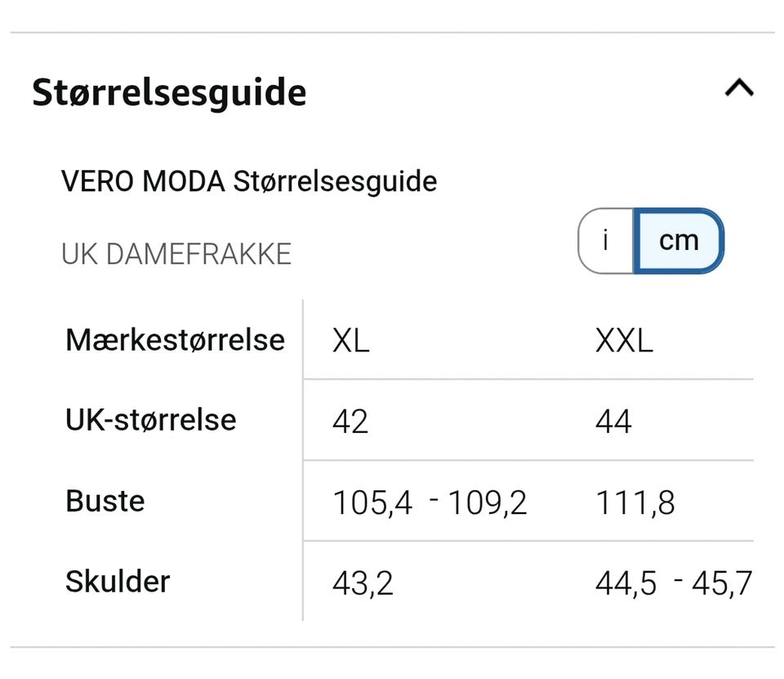Select the Mærkestørrelse row header
This screenshot has width=784, height=679.
click(175, 339)
